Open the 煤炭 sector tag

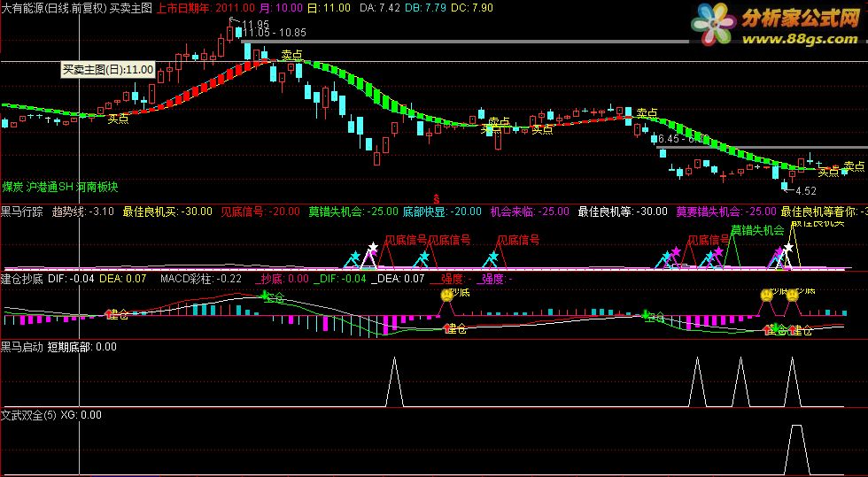click(x=12, y=187)
